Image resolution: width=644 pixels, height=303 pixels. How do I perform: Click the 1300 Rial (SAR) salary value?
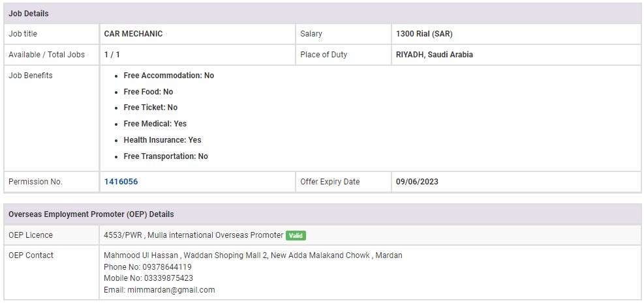(x=423, y=34)
